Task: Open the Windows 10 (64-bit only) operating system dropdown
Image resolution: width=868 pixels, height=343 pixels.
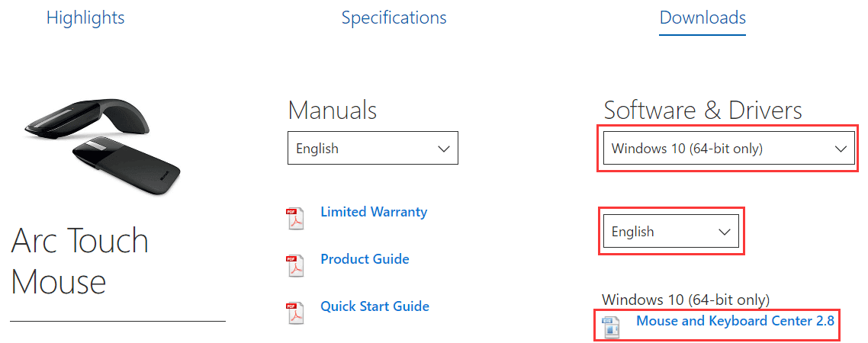Action: [x=729, y=148]
